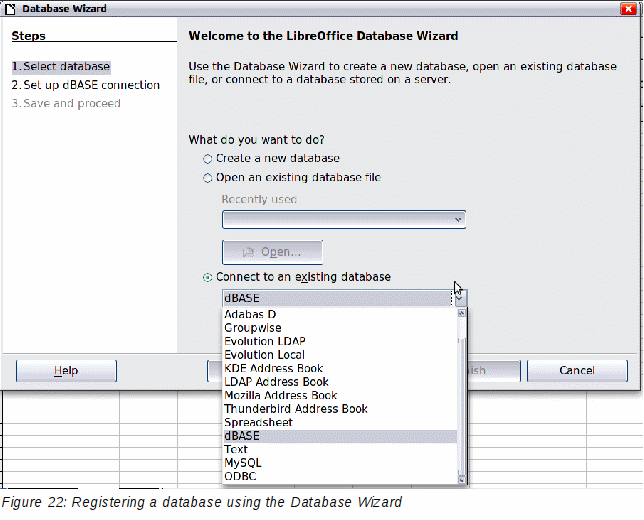Choose Adabas D from the list

point(340,314)
